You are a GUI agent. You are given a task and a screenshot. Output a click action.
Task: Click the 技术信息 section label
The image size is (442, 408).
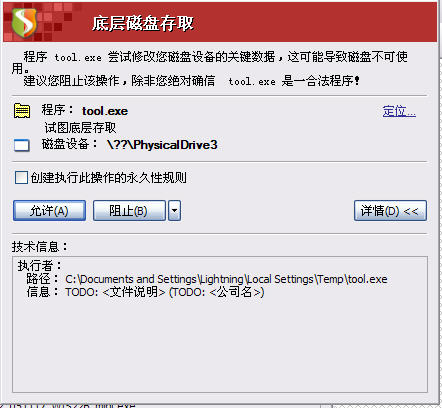pos(40,247)
